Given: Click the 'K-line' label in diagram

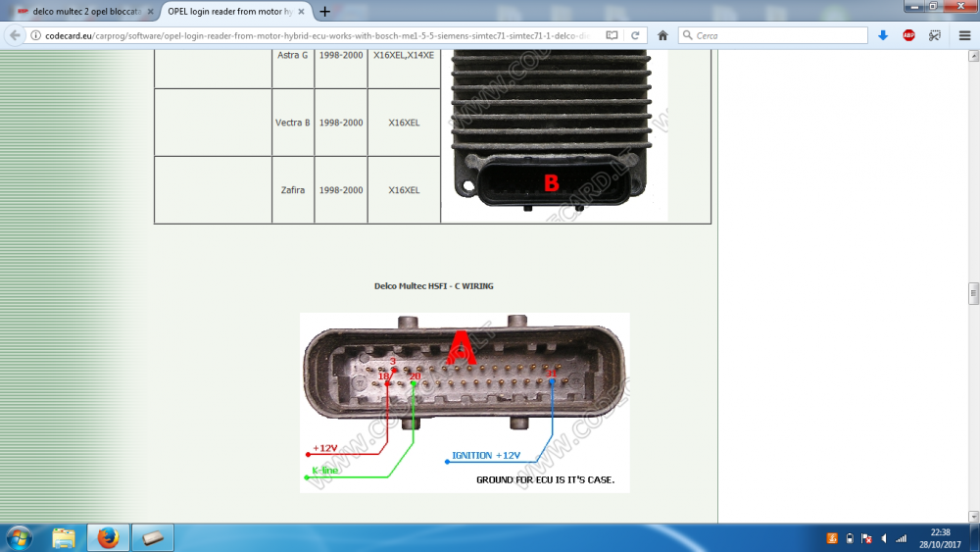Looking at the screenshot, I should [x=325, y=470].
